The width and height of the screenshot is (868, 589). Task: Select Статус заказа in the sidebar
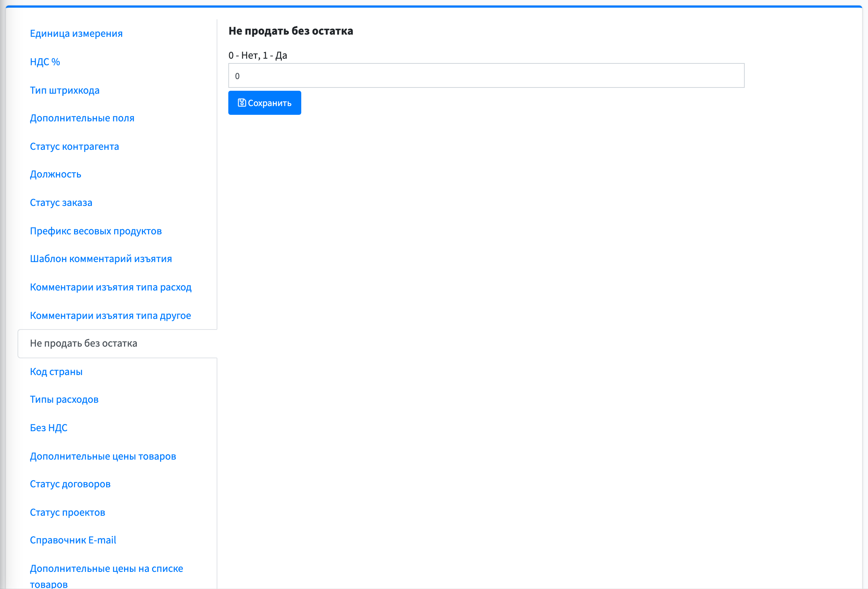pos(61,203)
